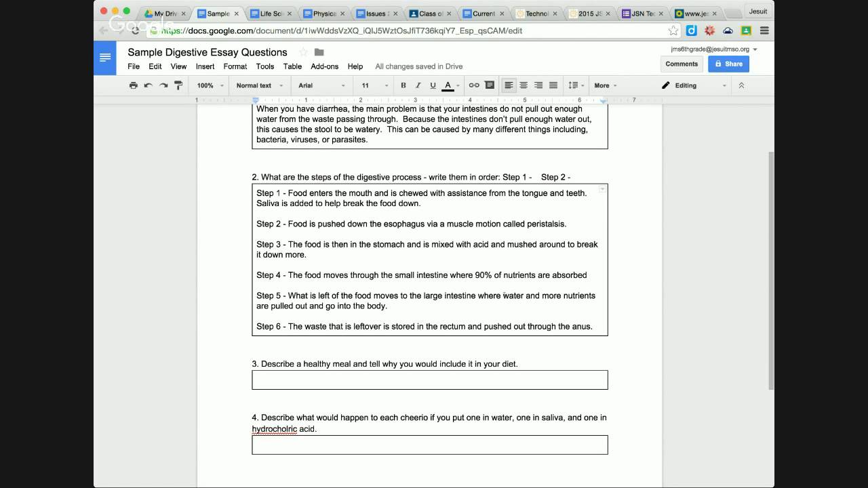868x488 pixels.
Task: Open the Insert menu
Action: coord(205,66)
